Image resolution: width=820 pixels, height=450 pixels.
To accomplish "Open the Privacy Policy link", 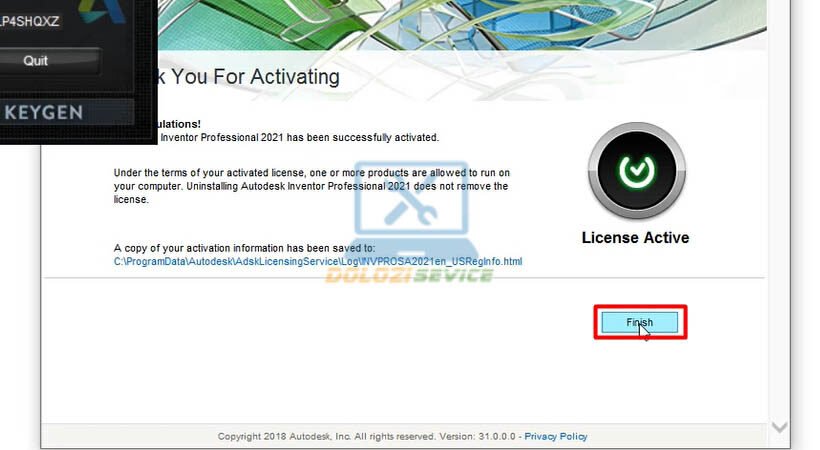I will pyautogui.click(x=556, y=436).
